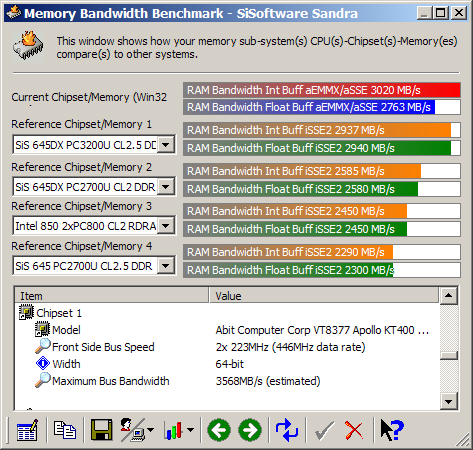
Task: Open Reference Chipset/Memory 3 dropdown
Action: coord(166,226)
